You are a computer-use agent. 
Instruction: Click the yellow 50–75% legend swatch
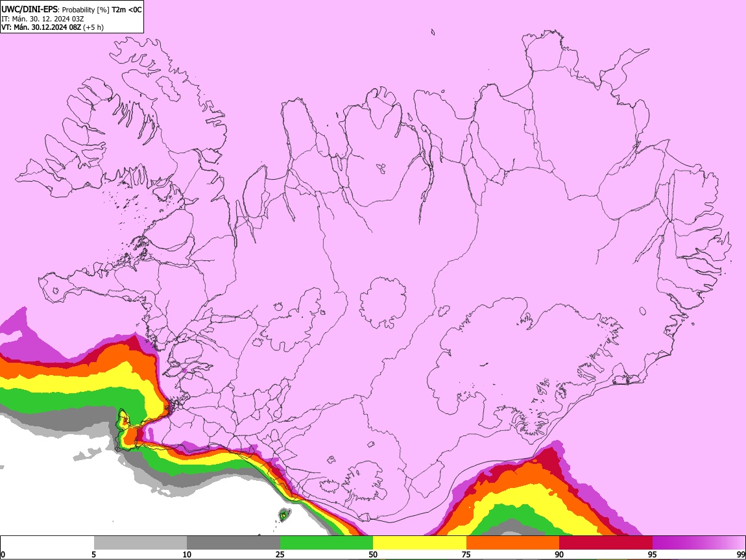click(x=420, y=542)
